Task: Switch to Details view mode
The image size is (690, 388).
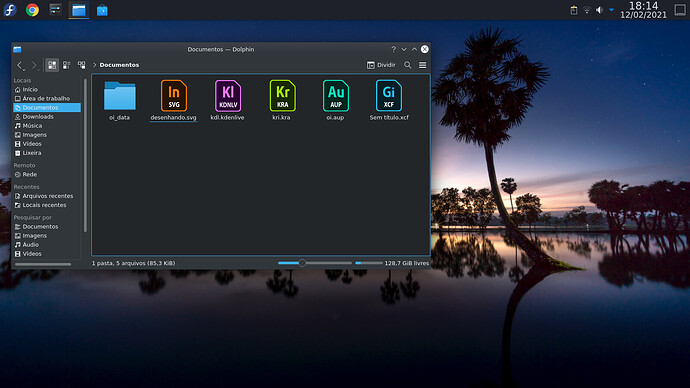Action: click(x=81, y=65)
